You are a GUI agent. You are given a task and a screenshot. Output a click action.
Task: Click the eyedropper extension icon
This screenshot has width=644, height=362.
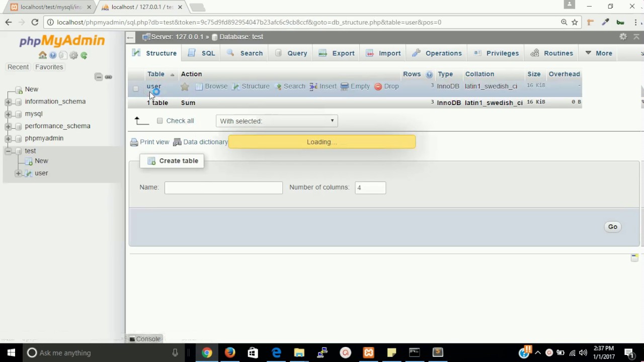click(605, 22)
